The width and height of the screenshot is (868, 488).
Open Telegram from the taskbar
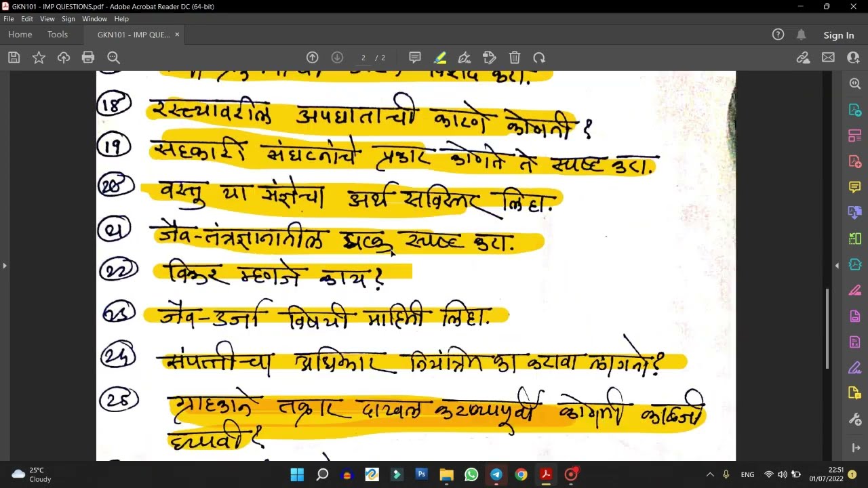pos(496,474)
